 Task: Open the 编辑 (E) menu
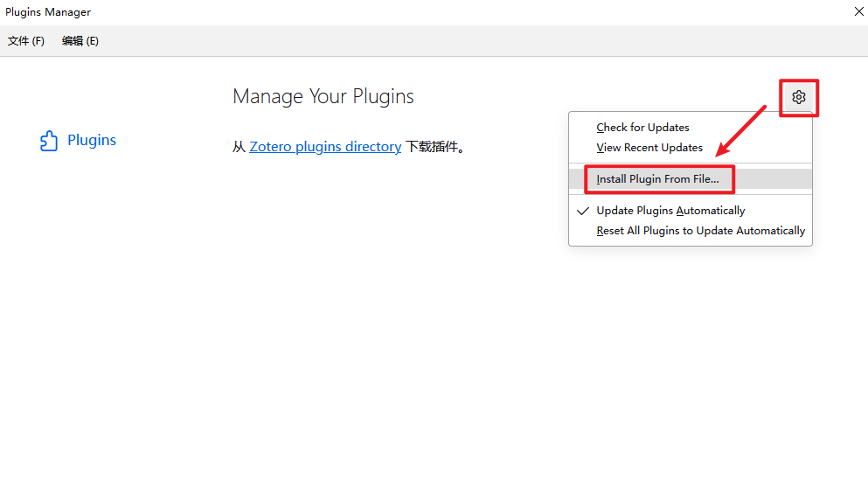click(x=80, y=41)
